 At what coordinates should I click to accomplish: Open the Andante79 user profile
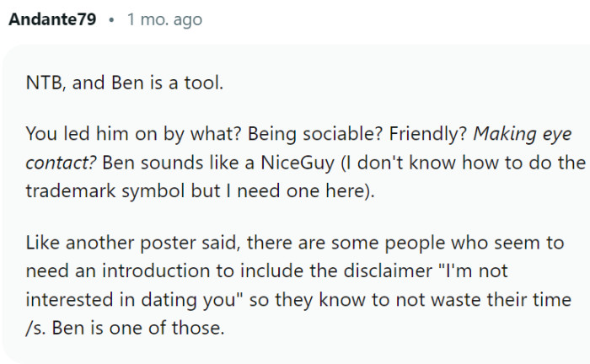click(51, 19)
